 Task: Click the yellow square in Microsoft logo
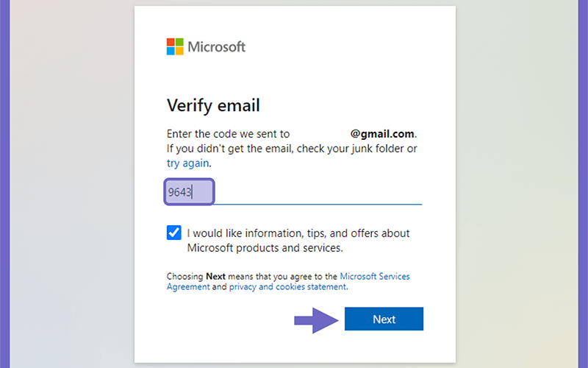click(179, 51)
